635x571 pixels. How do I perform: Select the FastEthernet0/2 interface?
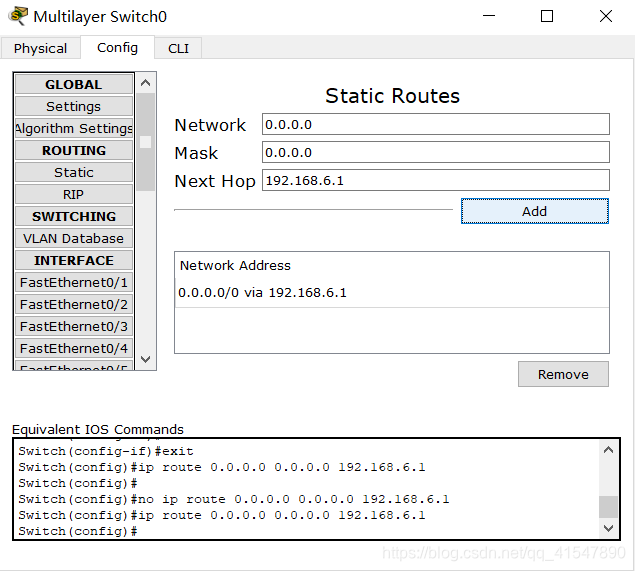pos(74,304)
